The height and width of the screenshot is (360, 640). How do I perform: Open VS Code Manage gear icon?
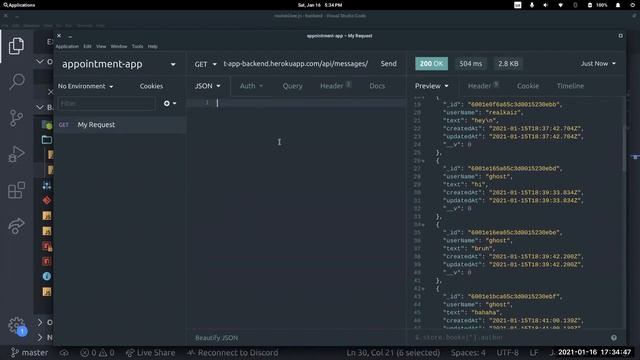click(x=16, y=325)
